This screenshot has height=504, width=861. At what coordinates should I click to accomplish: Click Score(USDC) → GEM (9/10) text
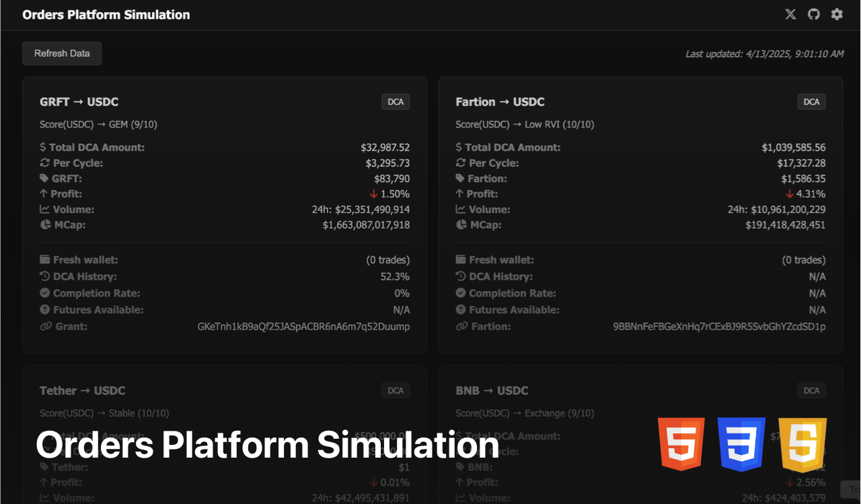99,124
